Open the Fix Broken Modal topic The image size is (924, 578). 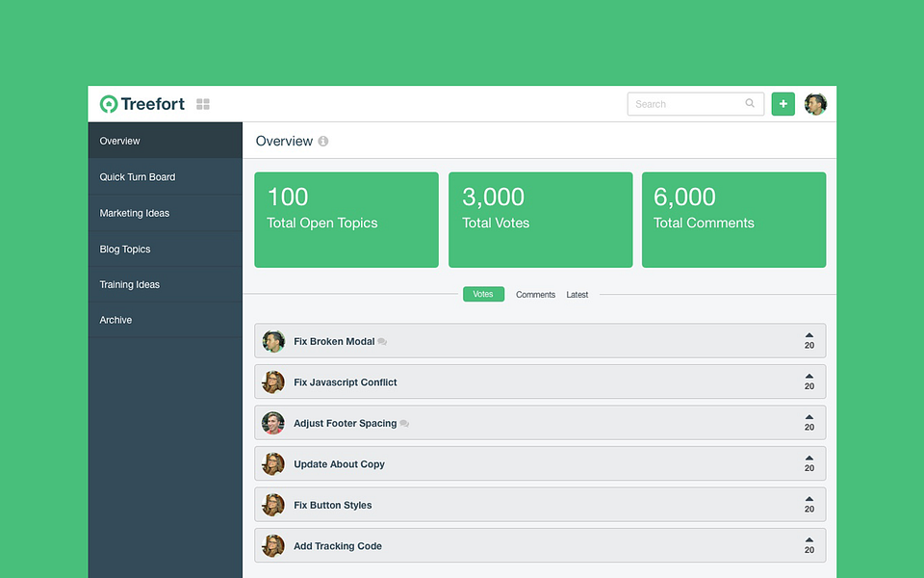540,341
